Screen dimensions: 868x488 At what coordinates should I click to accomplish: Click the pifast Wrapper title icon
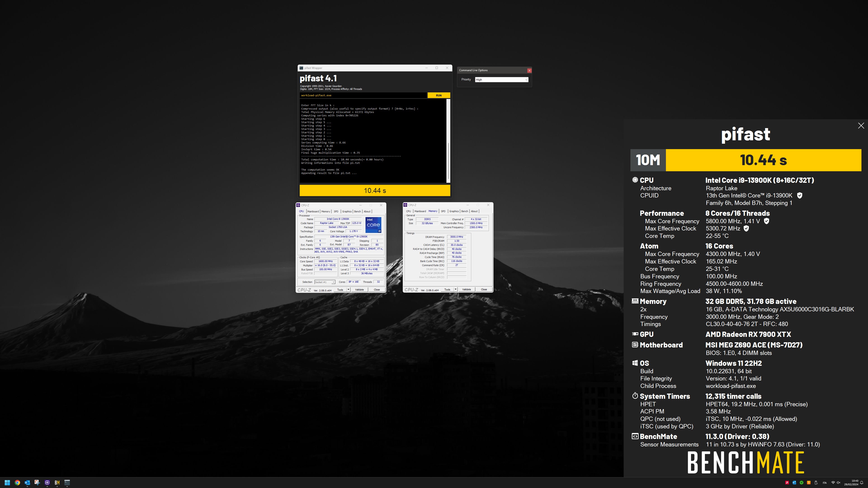[301, 68]
